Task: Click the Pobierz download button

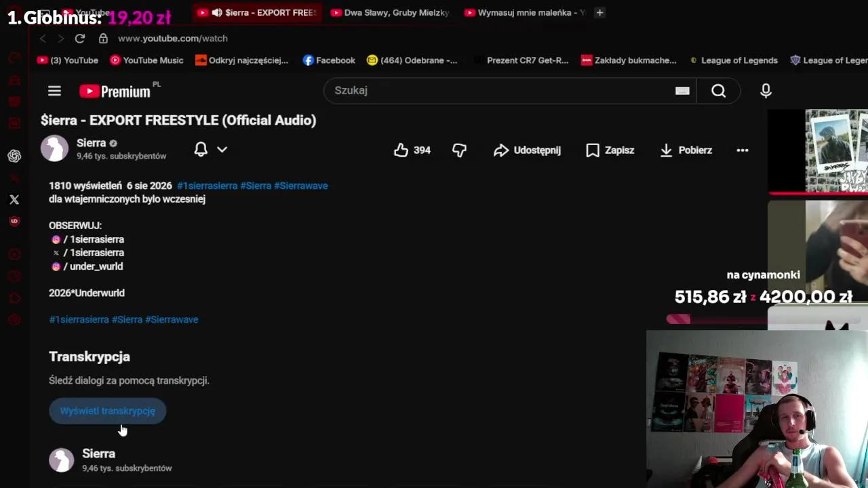Action: 686,150
